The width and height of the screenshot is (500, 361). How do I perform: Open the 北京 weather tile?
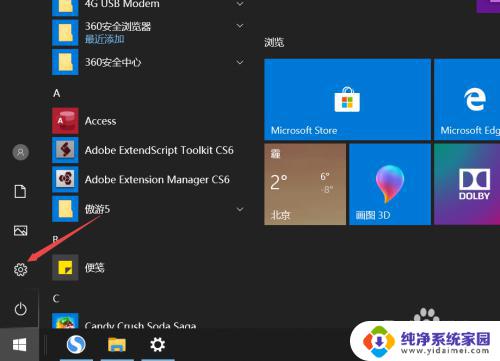pyautogui.click(x=305, y=184)
